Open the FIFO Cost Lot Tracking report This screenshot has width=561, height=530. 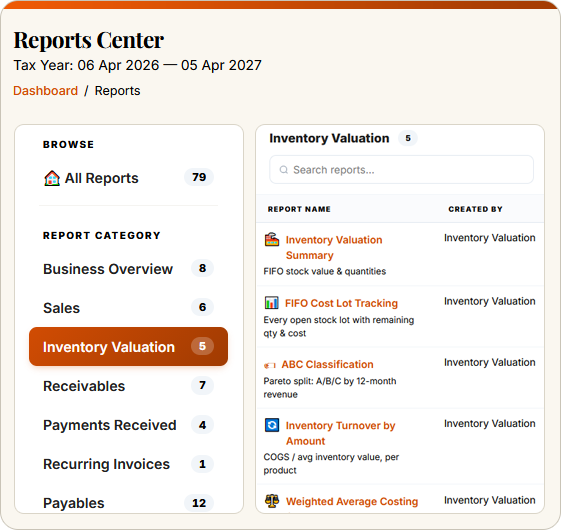(x=341, y=303)
